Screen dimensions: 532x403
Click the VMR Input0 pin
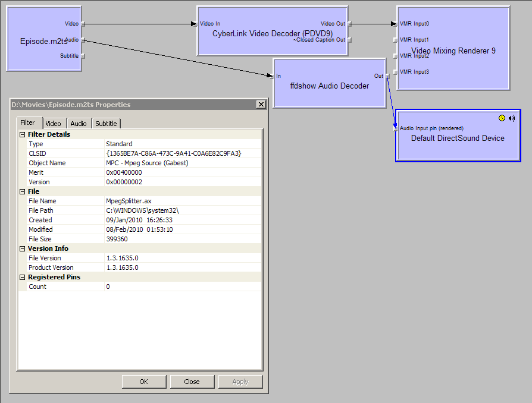tap(395, 24)
